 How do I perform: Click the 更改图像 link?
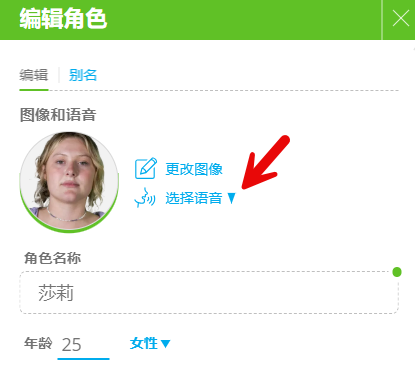[x=194, y=169]
